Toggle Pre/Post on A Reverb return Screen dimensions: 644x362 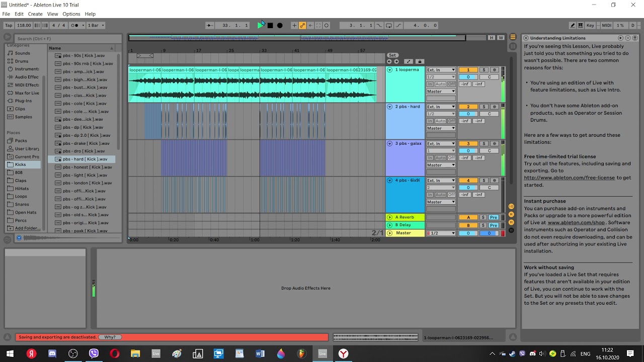point(494,217)
